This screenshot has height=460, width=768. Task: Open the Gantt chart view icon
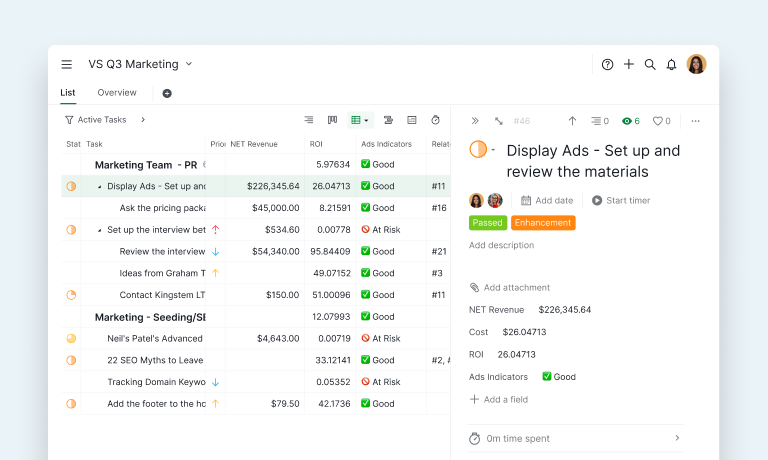388,120
